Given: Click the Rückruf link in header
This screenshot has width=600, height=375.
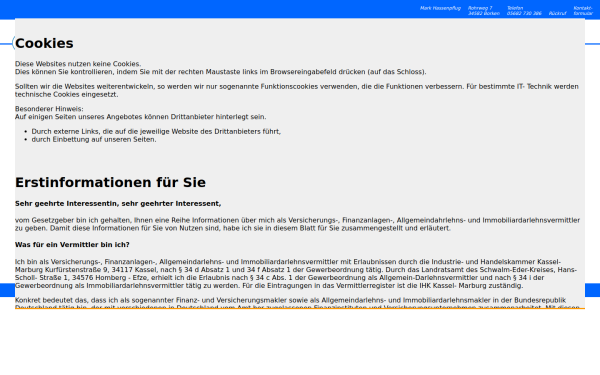Looking at the screenshot, I should (x=557, y=13).
